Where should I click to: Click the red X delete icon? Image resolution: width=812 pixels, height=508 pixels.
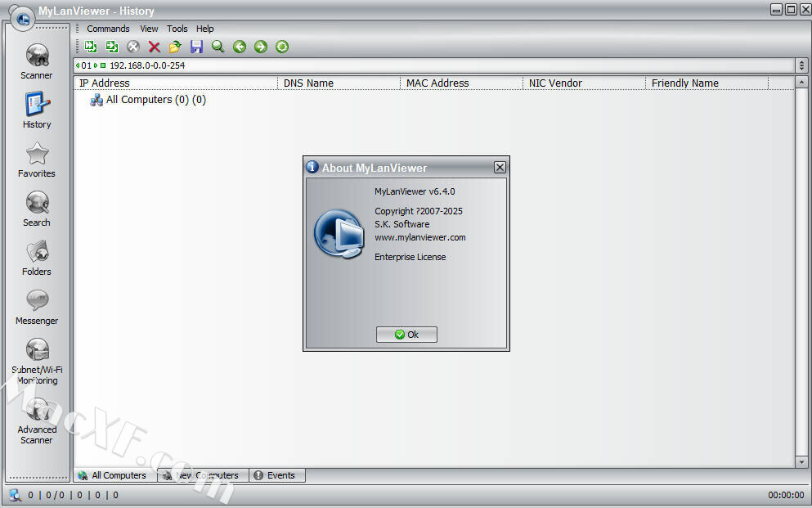155,47
